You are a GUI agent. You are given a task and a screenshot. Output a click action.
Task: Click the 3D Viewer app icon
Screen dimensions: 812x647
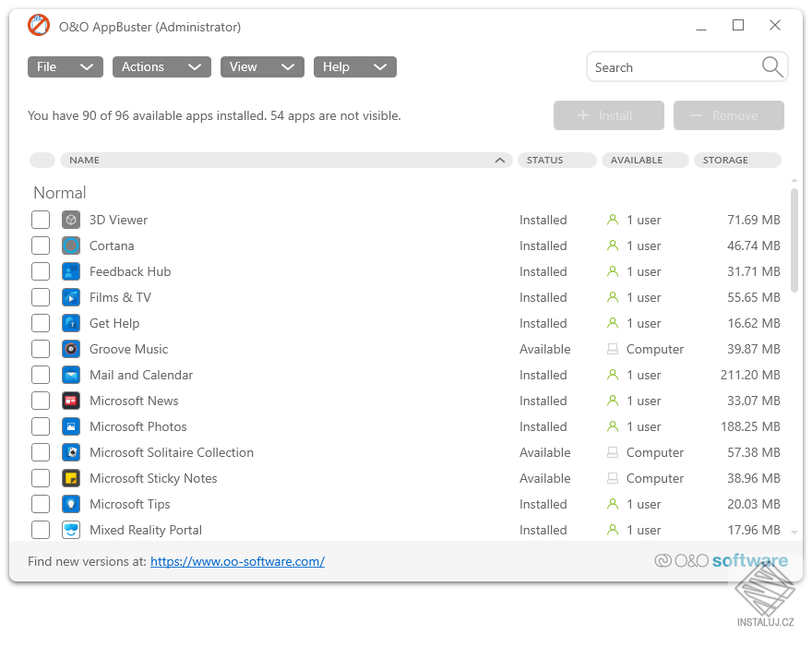point(71,220)
